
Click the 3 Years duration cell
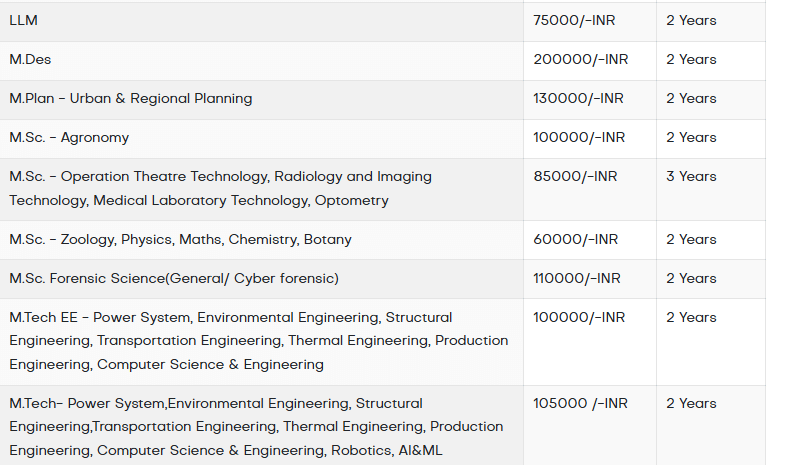click(691, 176)
